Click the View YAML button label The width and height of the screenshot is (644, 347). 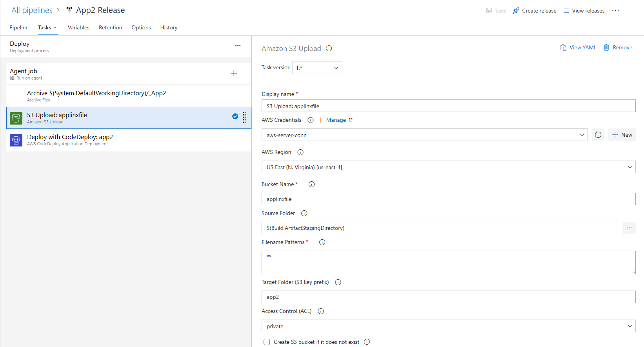click(x=583, y=47)
